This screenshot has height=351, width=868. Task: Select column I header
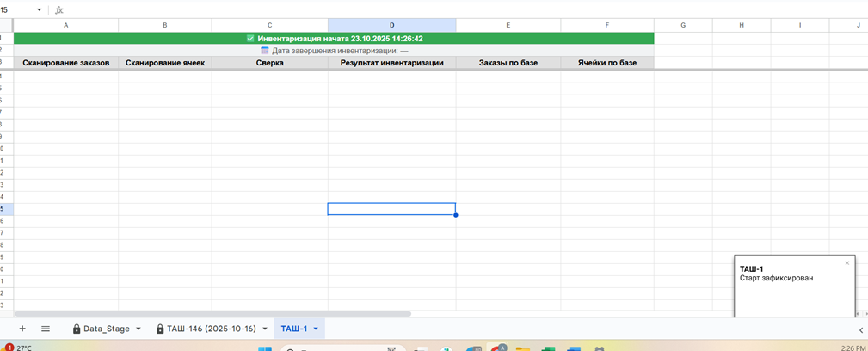pyautogui.click(x=800, y=25)
